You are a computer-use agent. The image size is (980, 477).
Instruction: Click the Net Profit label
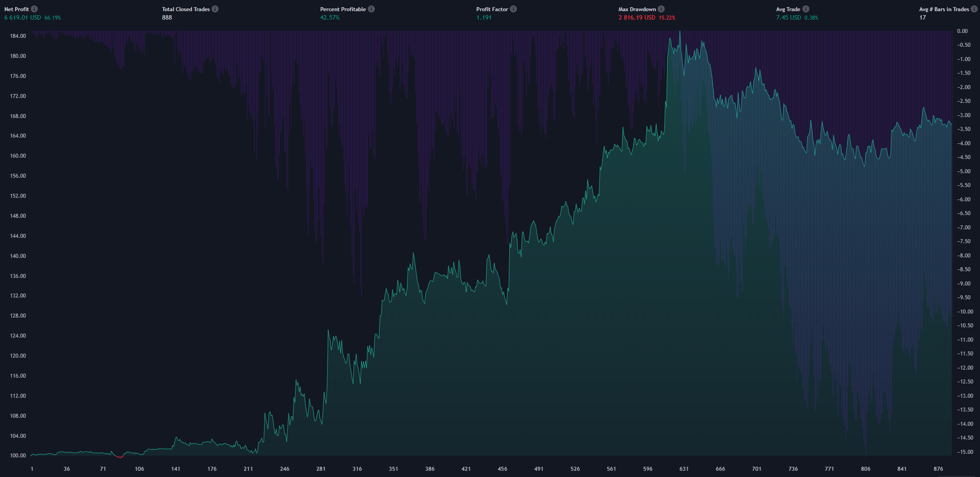coord(16,9)
